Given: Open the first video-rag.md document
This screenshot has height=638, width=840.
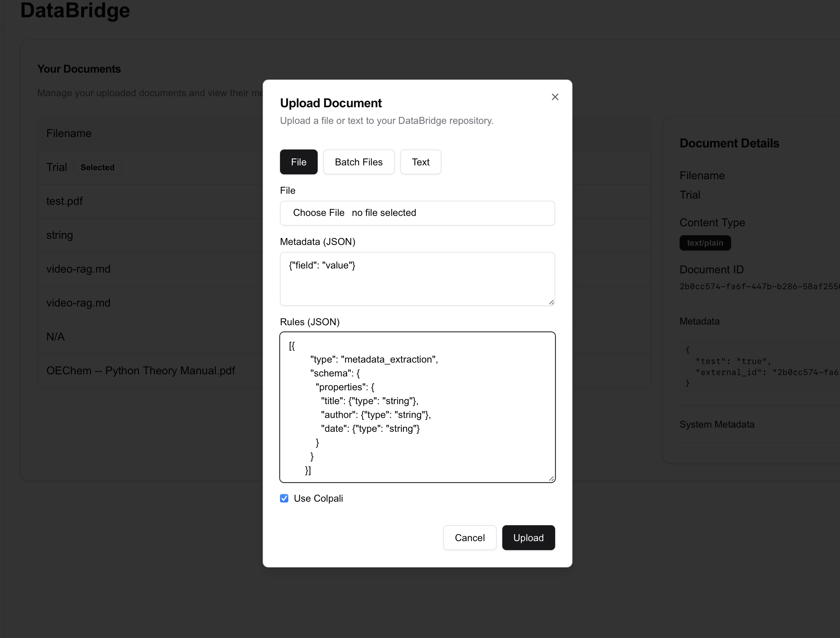Looking at the screenshot, I should coord(78,268).
